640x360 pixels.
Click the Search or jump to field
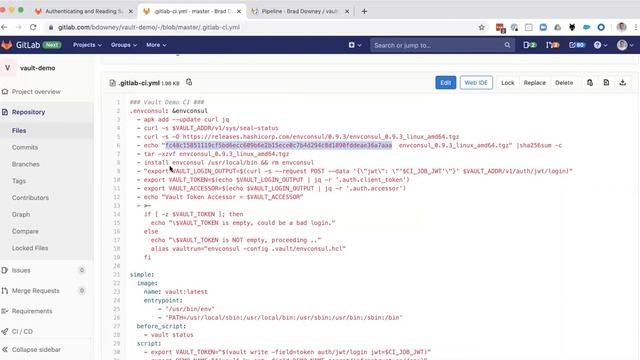442,45
